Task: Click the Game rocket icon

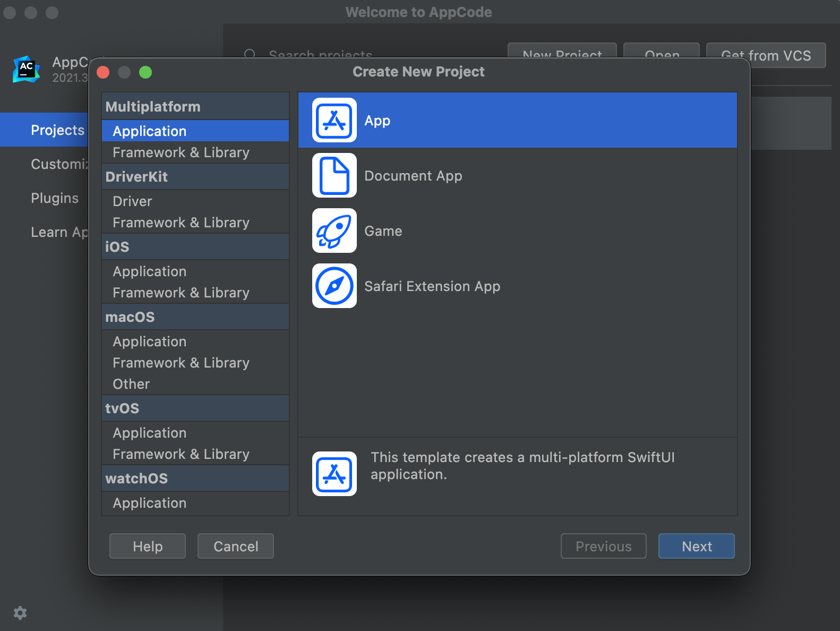Action: [335, 231]
